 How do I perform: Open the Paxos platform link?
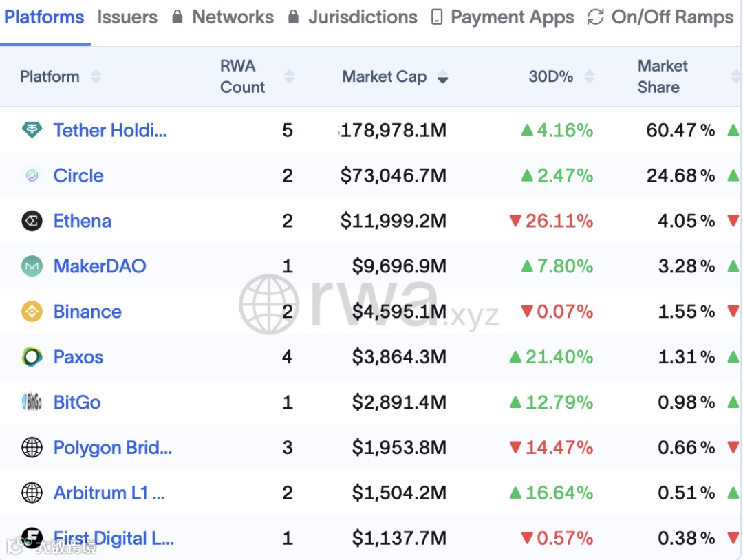point(78,357)
